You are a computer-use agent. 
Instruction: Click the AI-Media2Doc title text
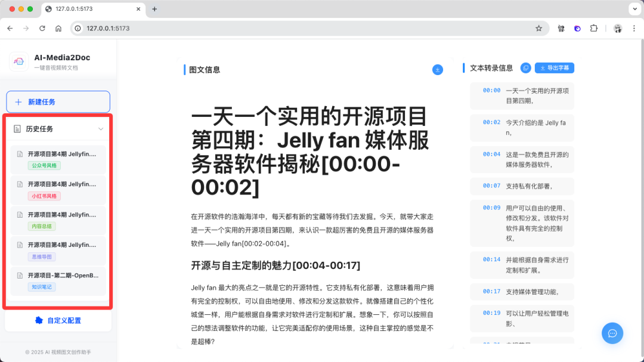[x=62, y=57]
